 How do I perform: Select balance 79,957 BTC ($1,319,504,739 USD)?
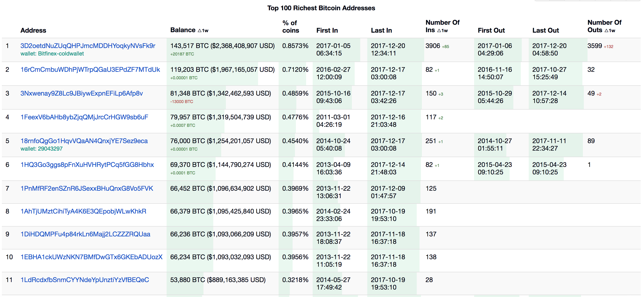(220, 117)
